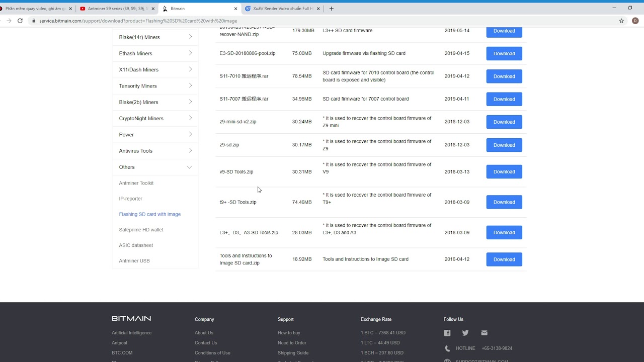Image resolution: width=644 pixels, height=362 pixels.
Task: Expand CryptoNight Miners category
Action: coord(155,118)
